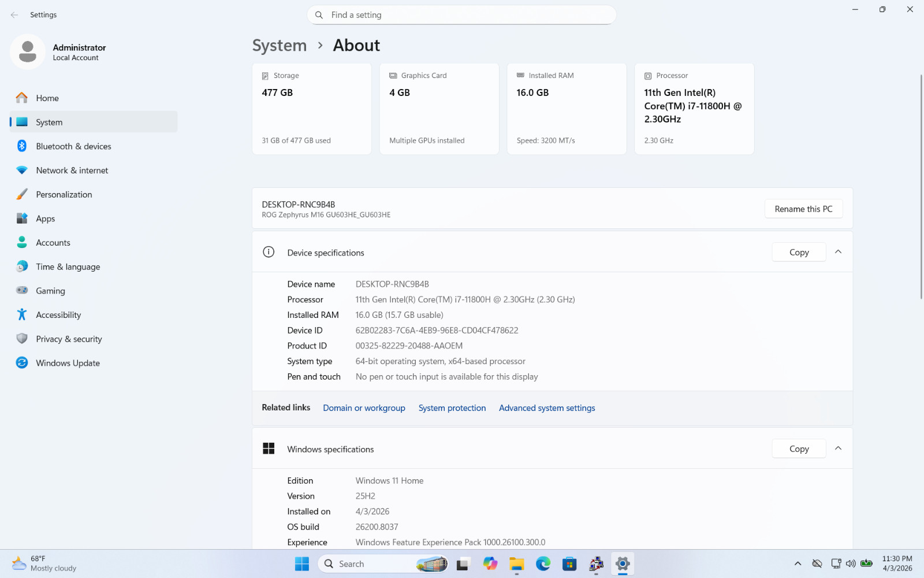
Task: Open the Apps sidebar icon
Action: (x=22, y=218)
